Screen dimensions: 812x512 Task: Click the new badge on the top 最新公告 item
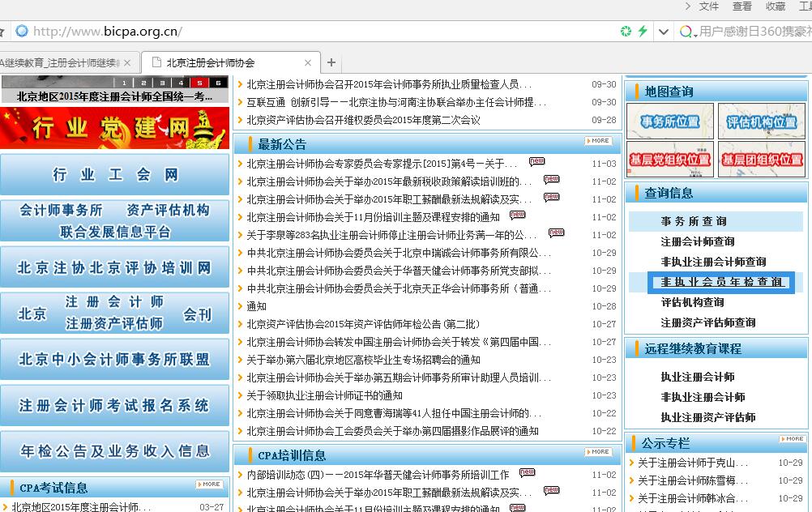tap(536, 161)
